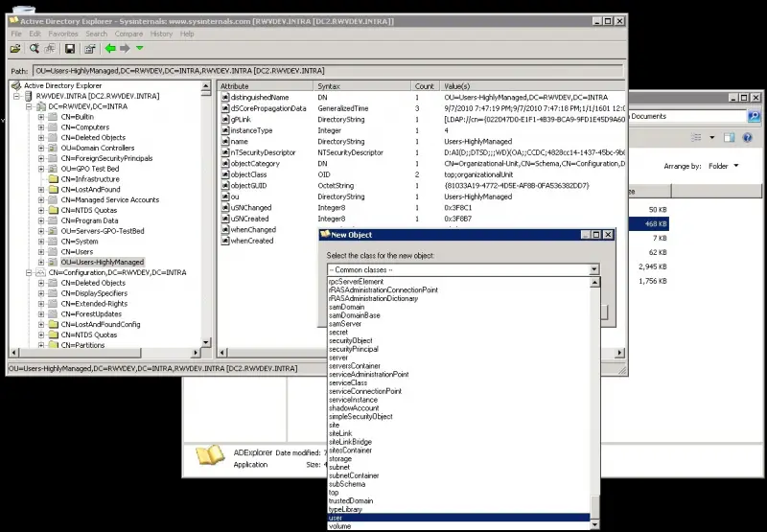
Task: Sort by the Count column header
Action: 425,86
